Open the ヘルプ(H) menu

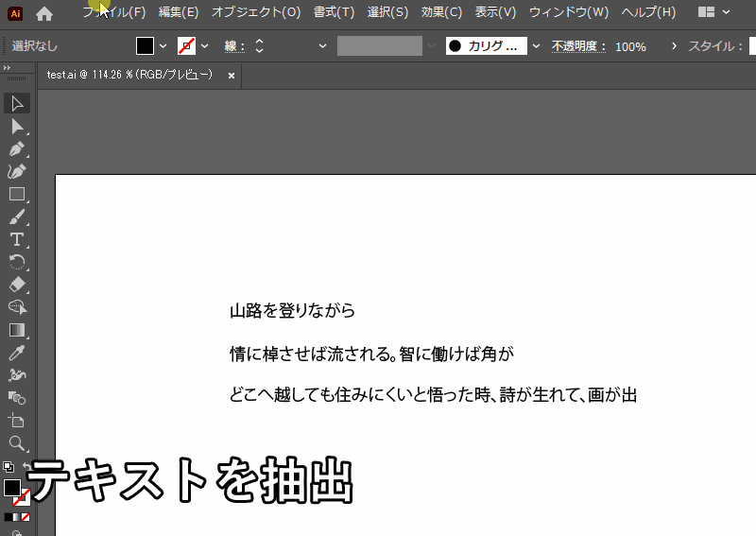click(648, 12)
